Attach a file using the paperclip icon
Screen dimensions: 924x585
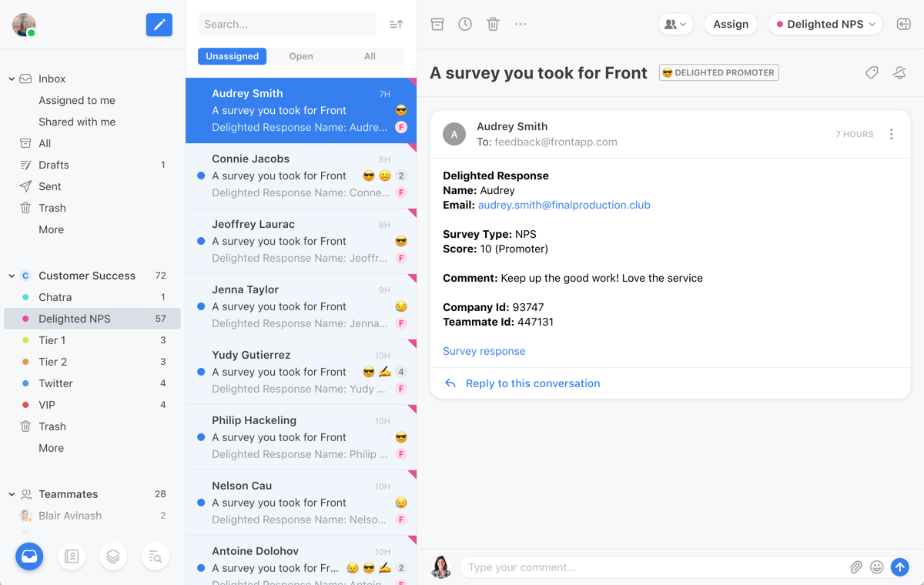point(855,567)
